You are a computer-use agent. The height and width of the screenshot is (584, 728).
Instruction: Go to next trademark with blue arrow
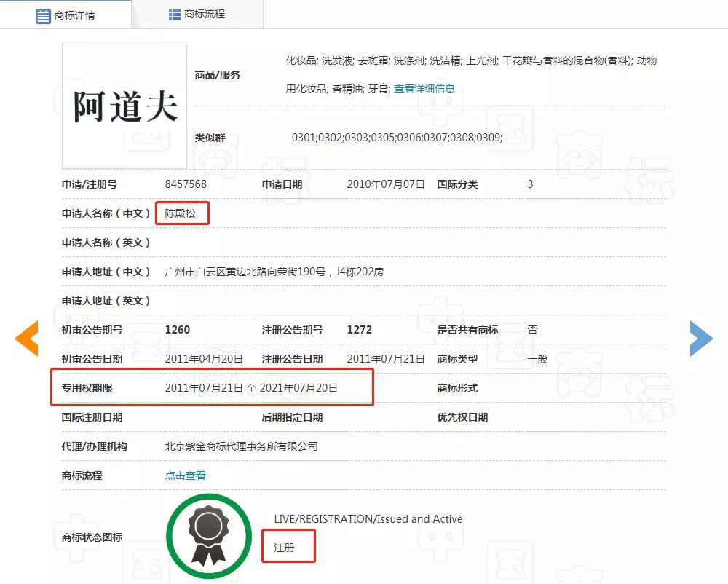(701, 339)
